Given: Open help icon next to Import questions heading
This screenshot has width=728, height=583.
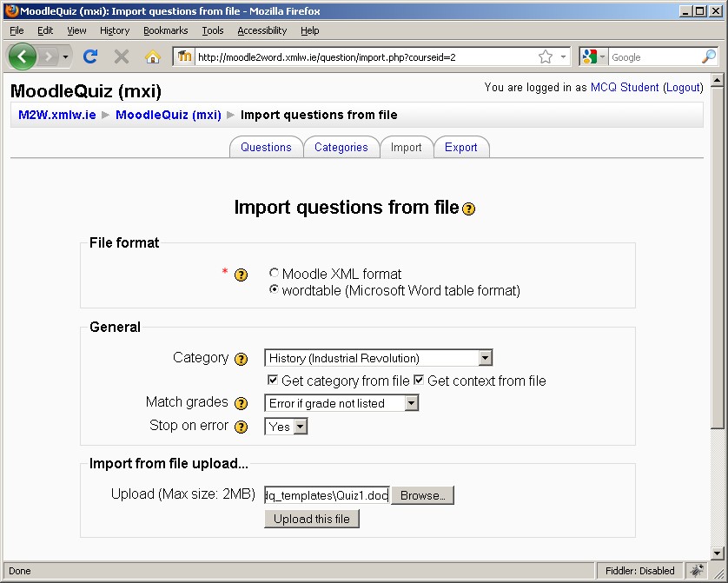Looking at the screenshot, I should tap(469, 209).
